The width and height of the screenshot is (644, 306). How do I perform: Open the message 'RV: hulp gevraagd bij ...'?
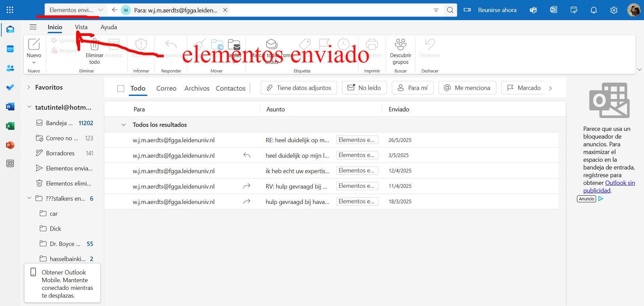pos(331,186)
